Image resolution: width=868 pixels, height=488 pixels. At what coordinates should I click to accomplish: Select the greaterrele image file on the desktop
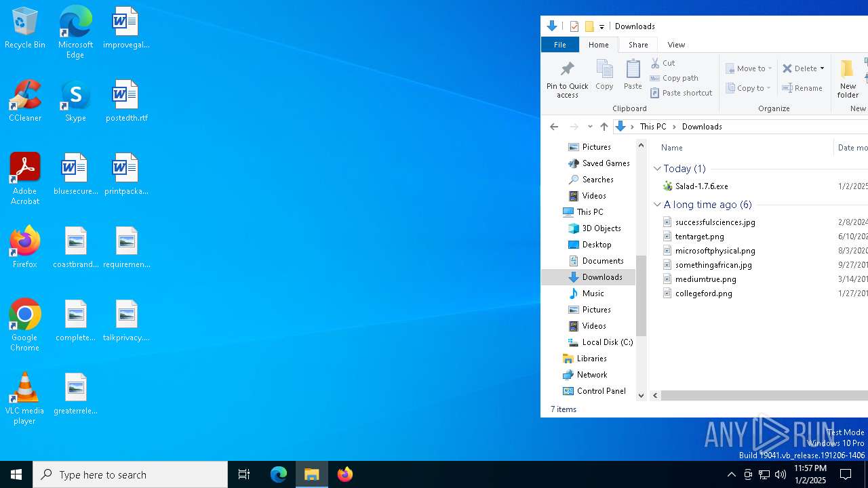click(75, 394)
